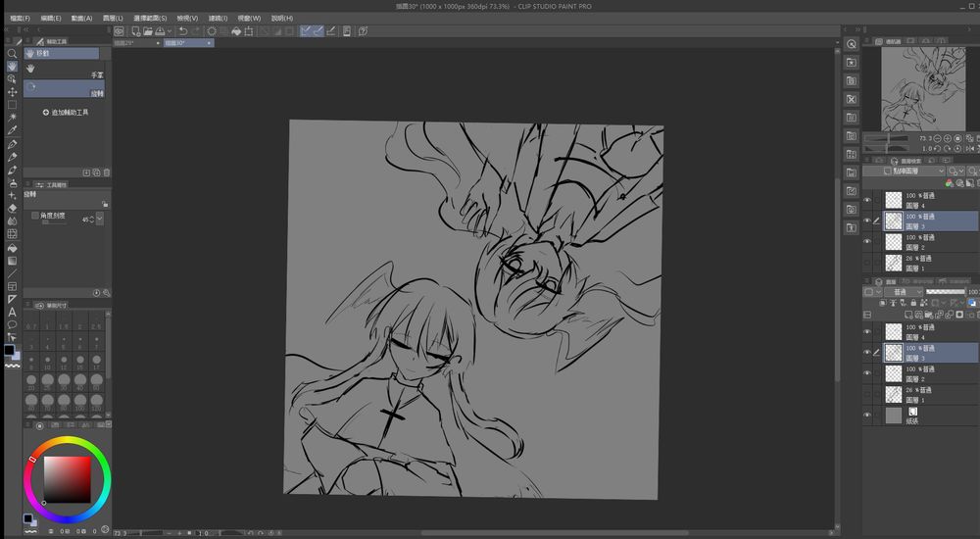Select brush size 30 preset
This screenshot has width=980, height=539.
click(x=64, y=381)
